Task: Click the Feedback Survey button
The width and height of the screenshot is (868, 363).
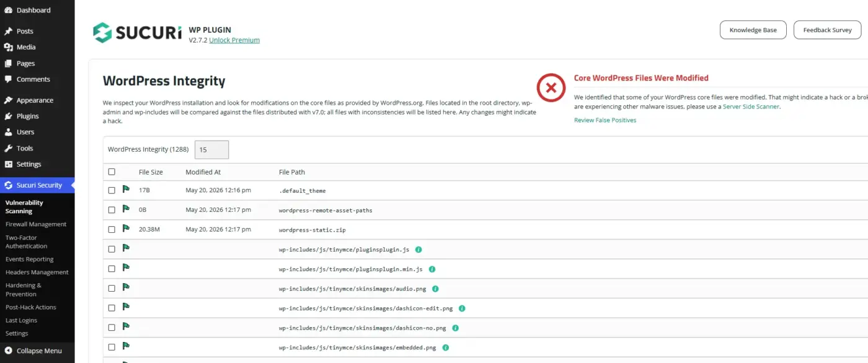Action: click(827, 30)
